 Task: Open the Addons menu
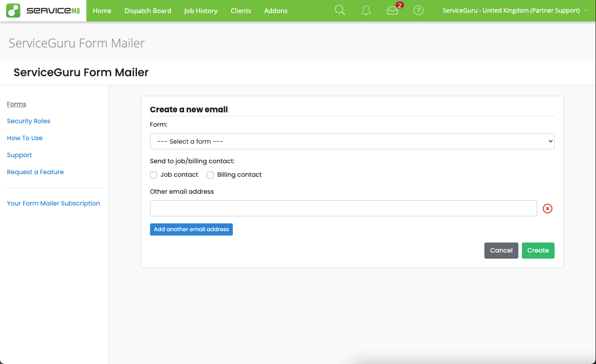pos(276,10)
